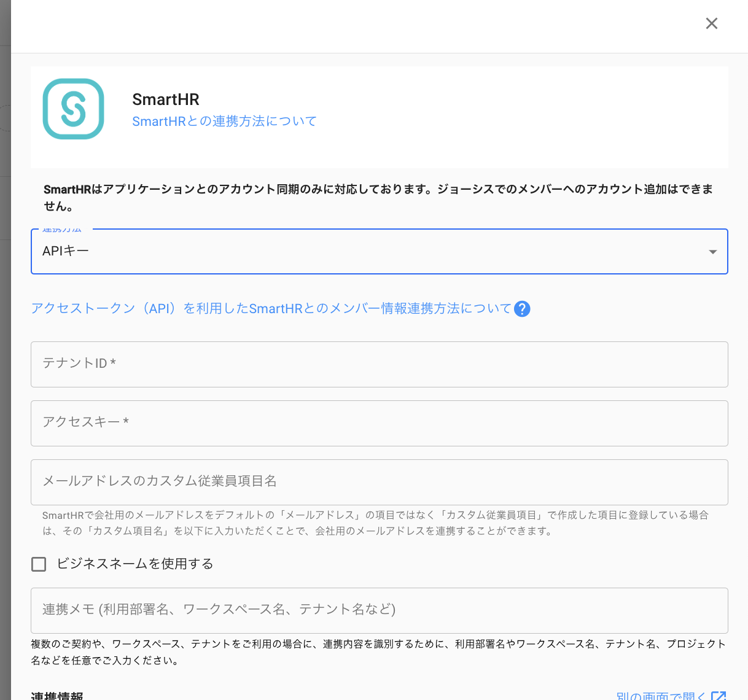Open the アクセストークン（API） member sync guide link

(271, 309)
